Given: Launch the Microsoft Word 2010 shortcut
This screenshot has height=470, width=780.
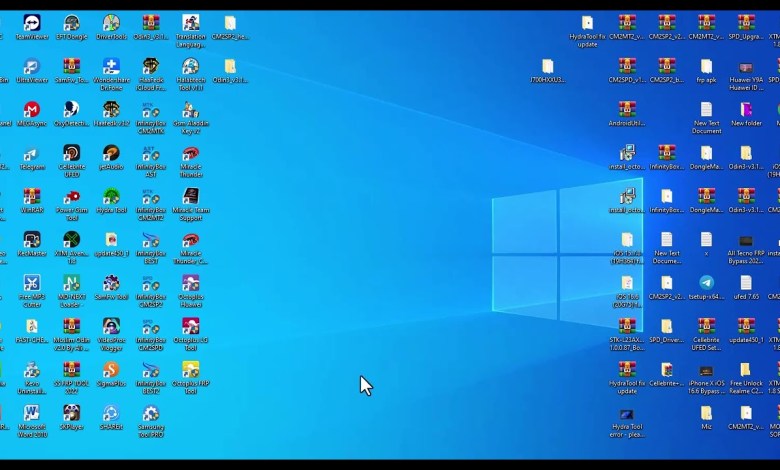Looking at the screenshot, I should coord(32,413).
